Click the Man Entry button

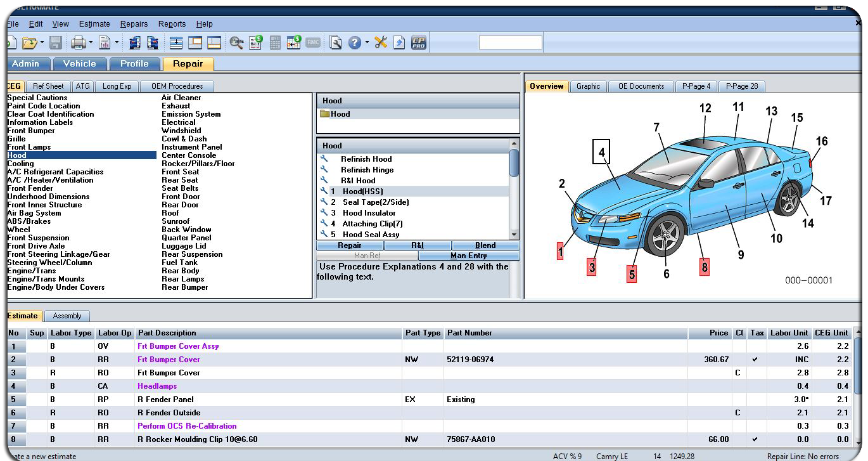469,256
